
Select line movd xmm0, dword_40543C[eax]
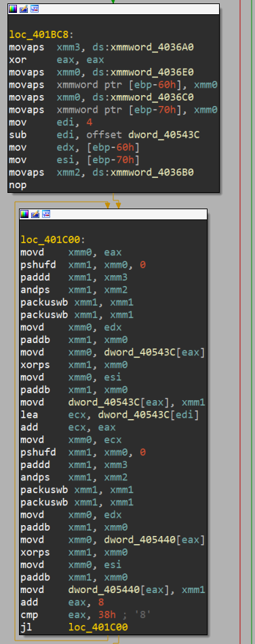pos(113,353)
